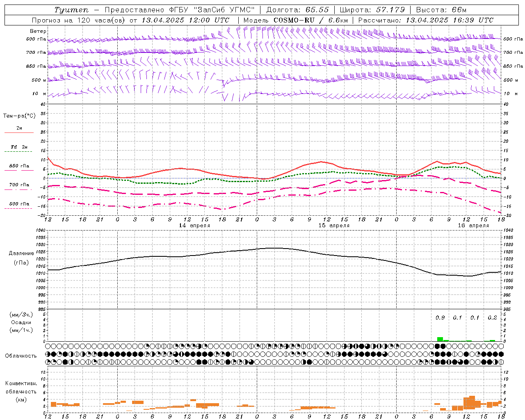Click the tallest orange convective cloud bar

pos(472,402)
